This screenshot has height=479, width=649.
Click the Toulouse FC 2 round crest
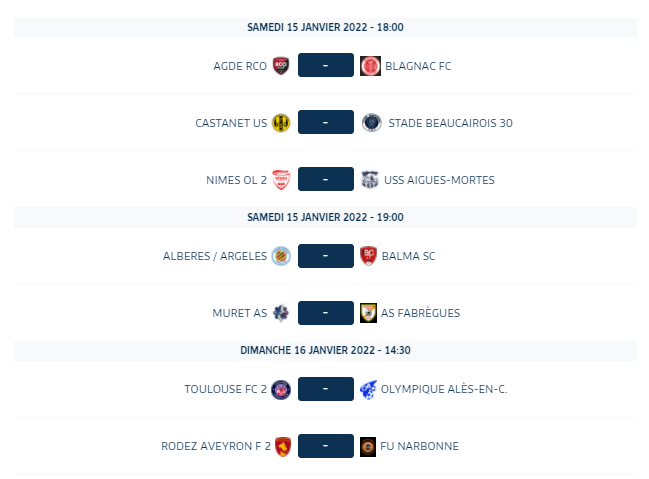coord(281,389)
